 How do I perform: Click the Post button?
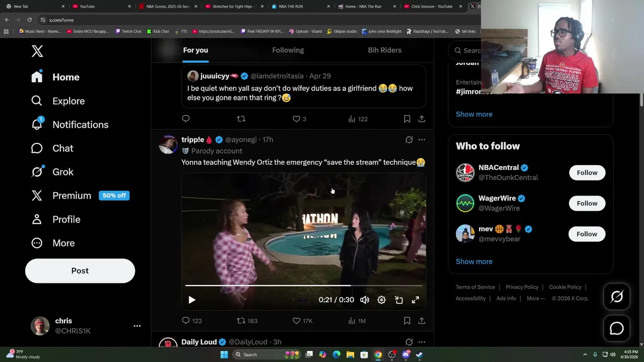(80, 270)
